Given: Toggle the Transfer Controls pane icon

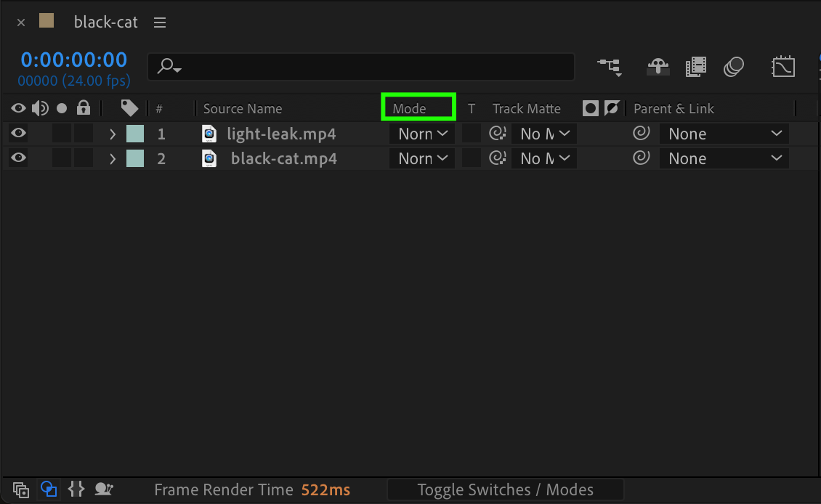Looking at the screenshot, I should pyautogui.click(x=49, y=489).
